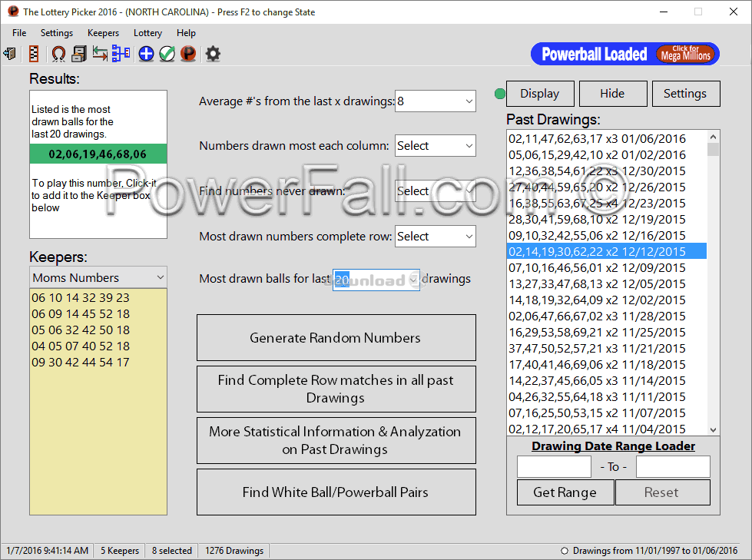This screenshot has width=752, height=560.
Task: Select the 11/25/2015 past drawing
Action: coord(607,333)
